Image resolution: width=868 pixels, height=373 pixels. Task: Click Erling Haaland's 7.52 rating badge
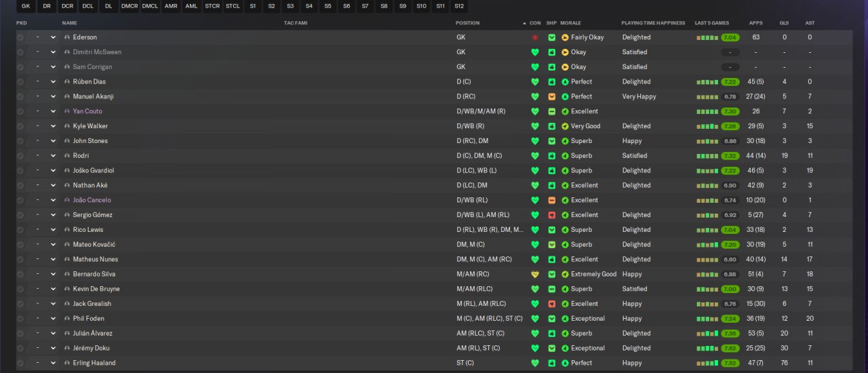point(730,363)
